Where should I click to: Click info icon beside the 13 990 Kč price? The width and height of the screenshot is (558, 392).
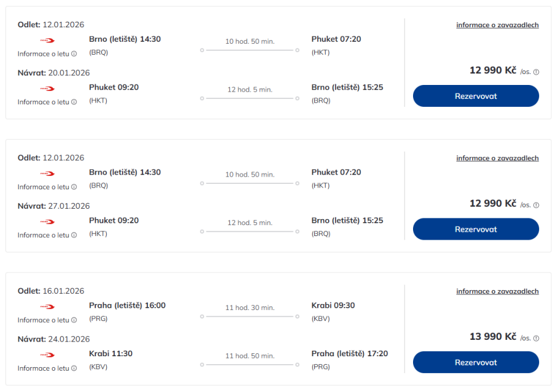536,338
